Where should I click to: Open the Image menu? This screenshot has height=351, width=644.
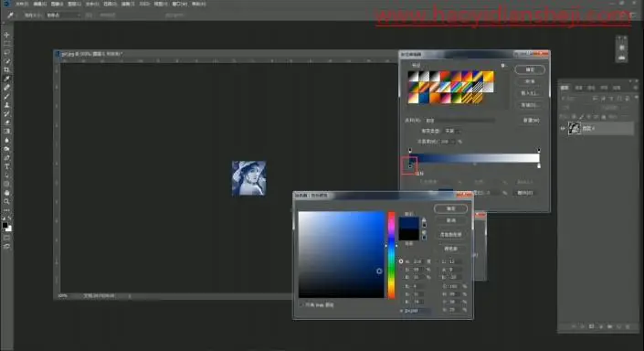[x=57, y=4]
